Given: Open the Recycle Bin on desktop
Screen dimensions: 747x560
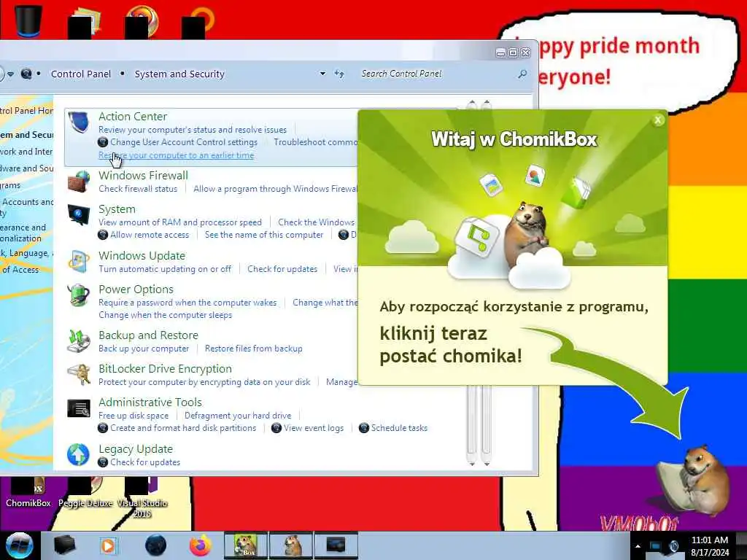Looking at the screenshot, I should click(28, 20).
